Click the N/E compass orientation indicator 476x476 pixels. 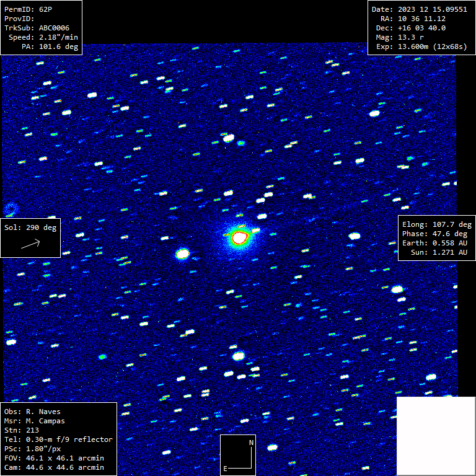(238, 455)
